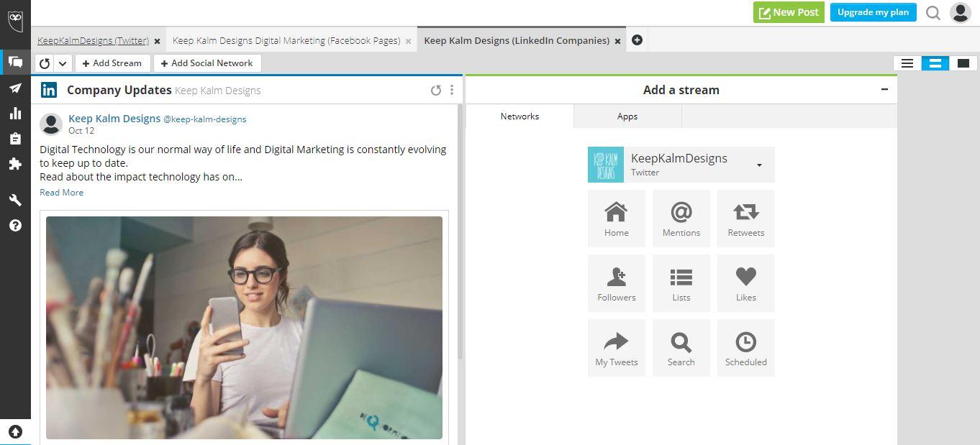Add a new tab with the plus icon

(637, 40)
